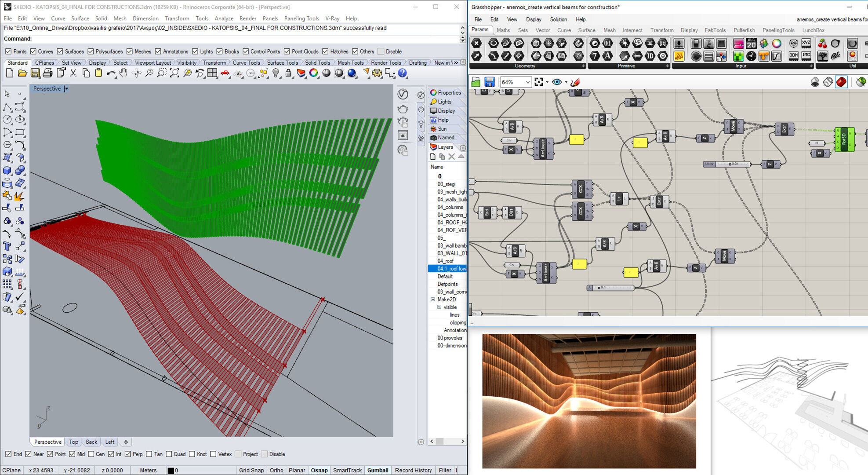Toggle the Points selection filter checkbox
Screen dimensions: 868x475
[8, 51]
